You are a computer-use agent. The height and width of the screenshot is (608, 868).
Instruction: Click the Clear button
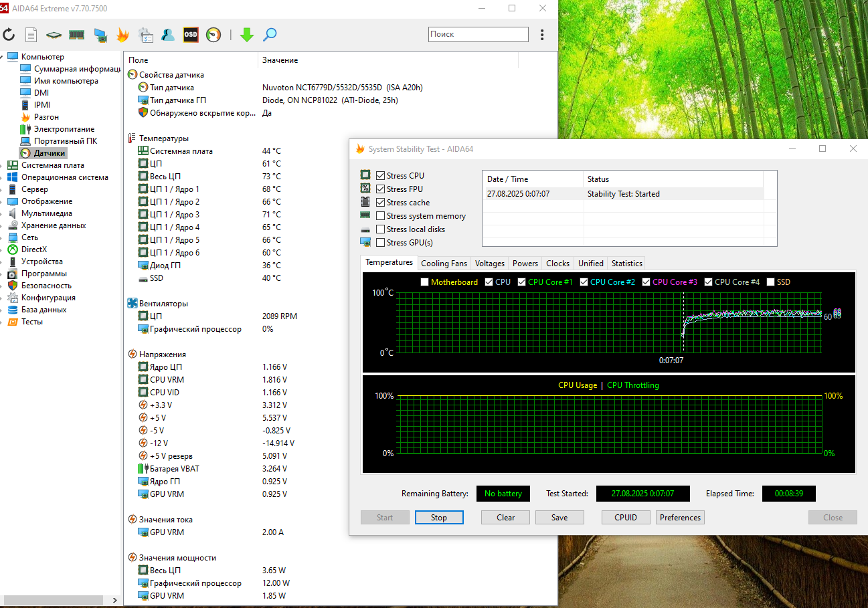[x=506, y=518]
